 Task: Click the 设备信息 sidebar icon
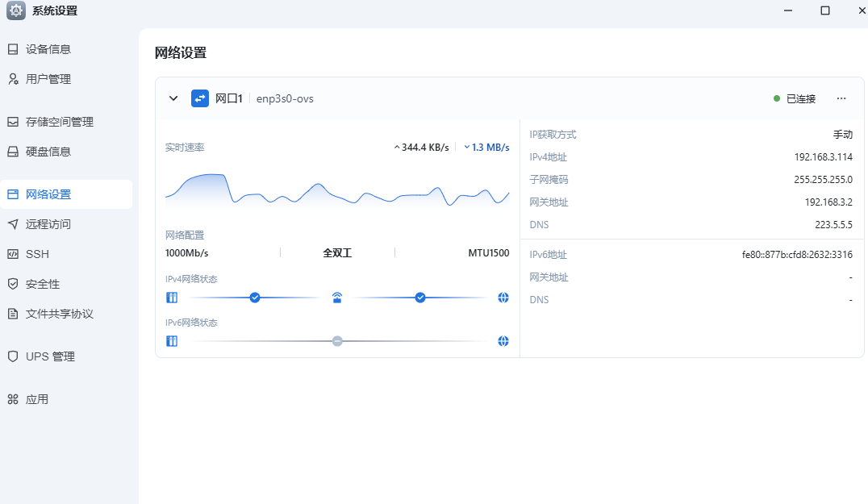13,49
